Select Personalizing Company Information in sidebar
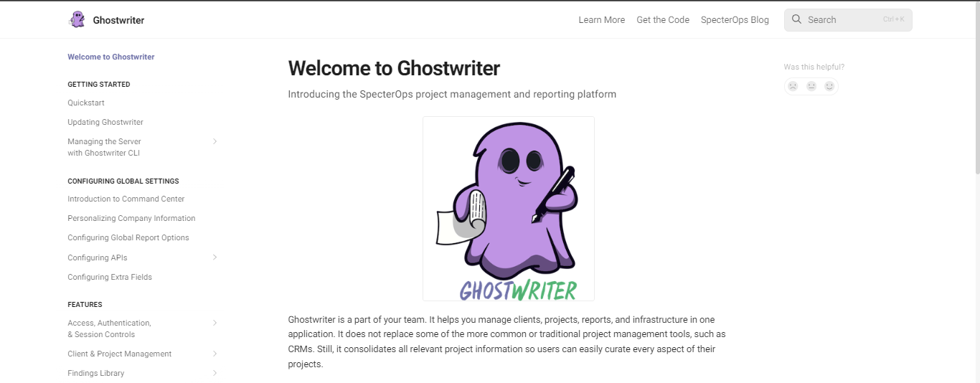The width and height of the screenshot is (980, 383). (131, 218)
